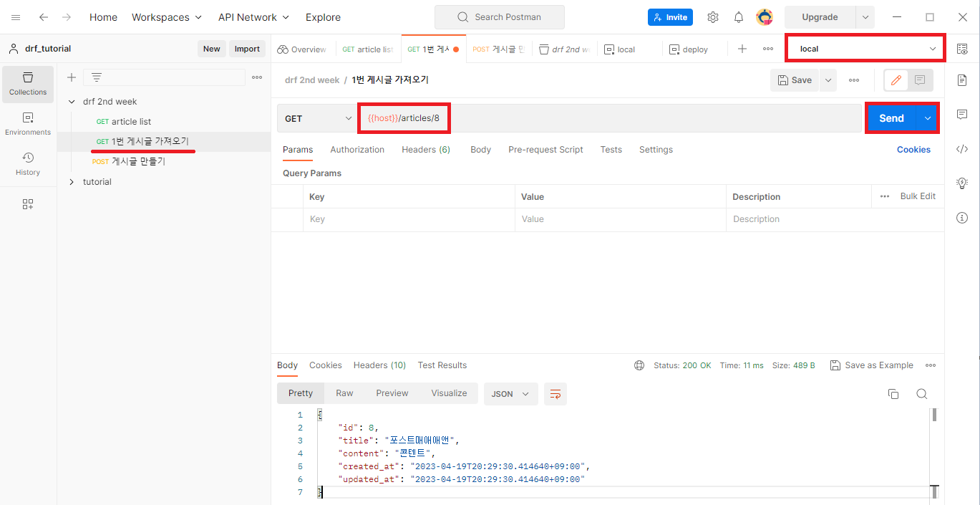
Task: Open the request Info icon
Action: [962, 218]
